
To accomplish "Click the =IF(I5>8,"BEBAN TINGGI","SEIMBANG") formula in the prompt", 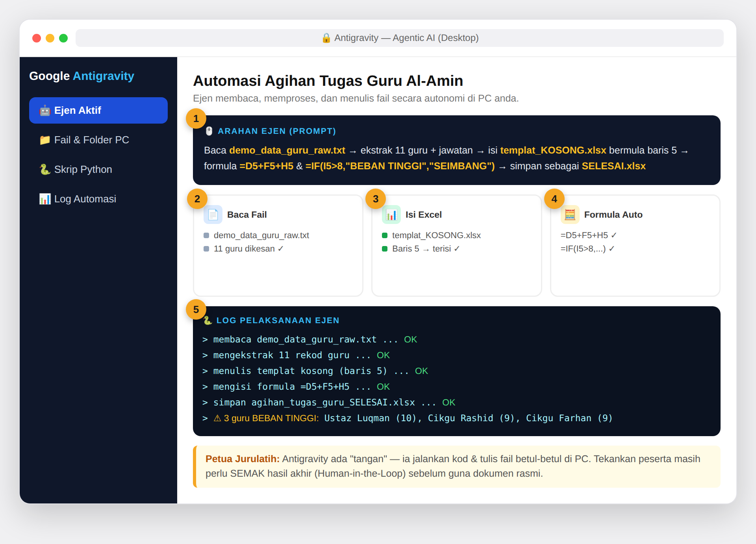I will [400, 166].
